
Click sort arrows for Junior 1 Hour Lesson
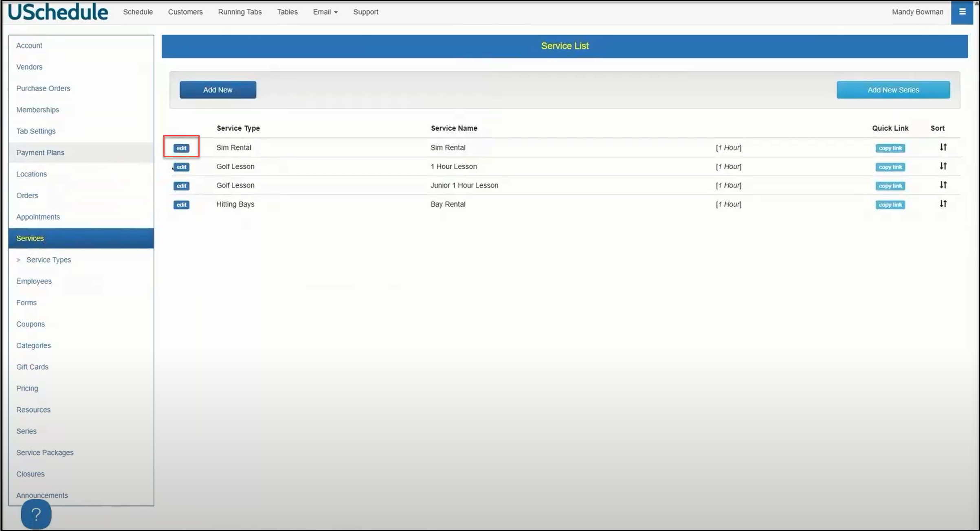(x=943, y=185)
